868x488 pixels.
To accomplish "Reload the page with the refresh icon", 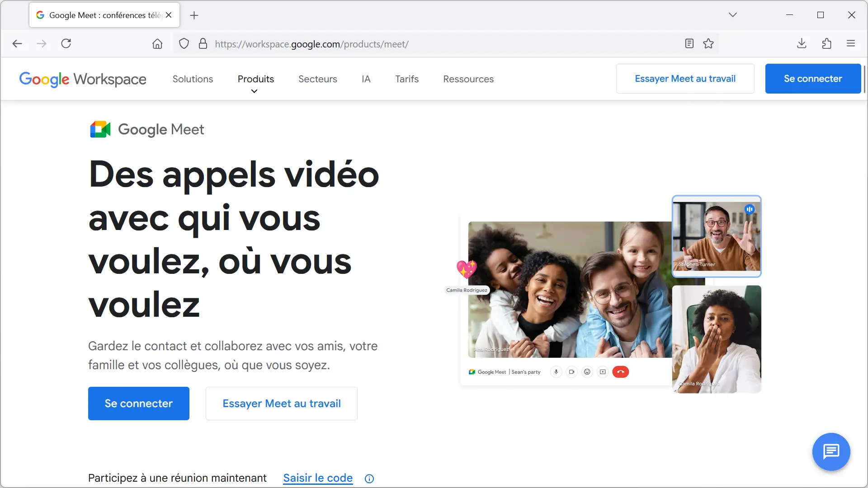I will (x=66, y=44).
